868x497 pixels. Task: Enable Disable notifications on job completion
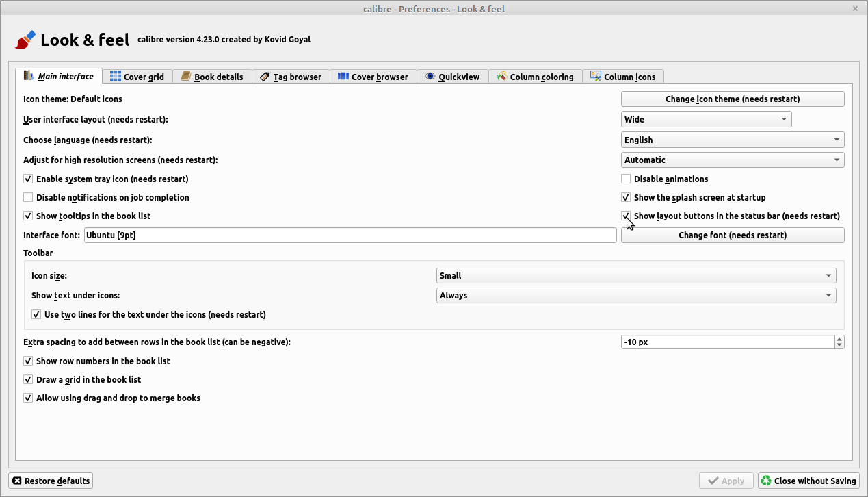coord(28,197)
